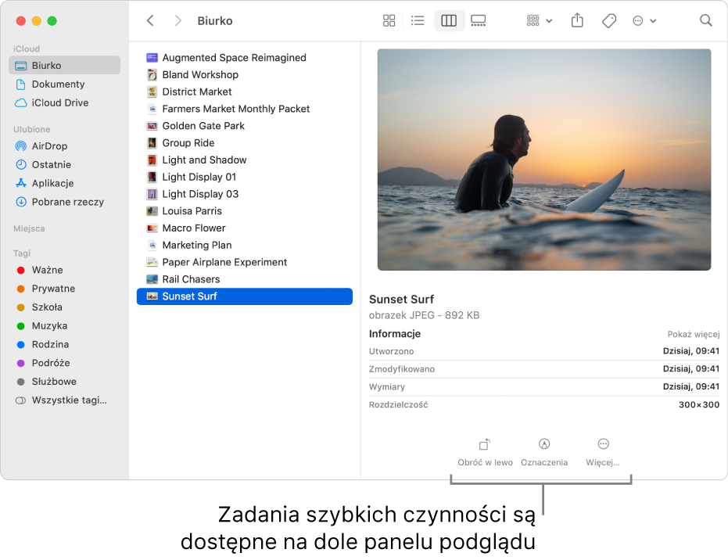Toggle gallery view mode
The height and width of the screenshot is (560, 728).
coord(478,21)
